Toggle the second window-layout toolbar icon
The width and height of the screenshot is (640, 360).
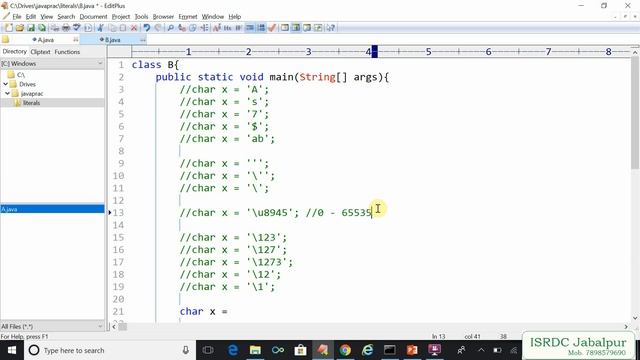[296, 28]
